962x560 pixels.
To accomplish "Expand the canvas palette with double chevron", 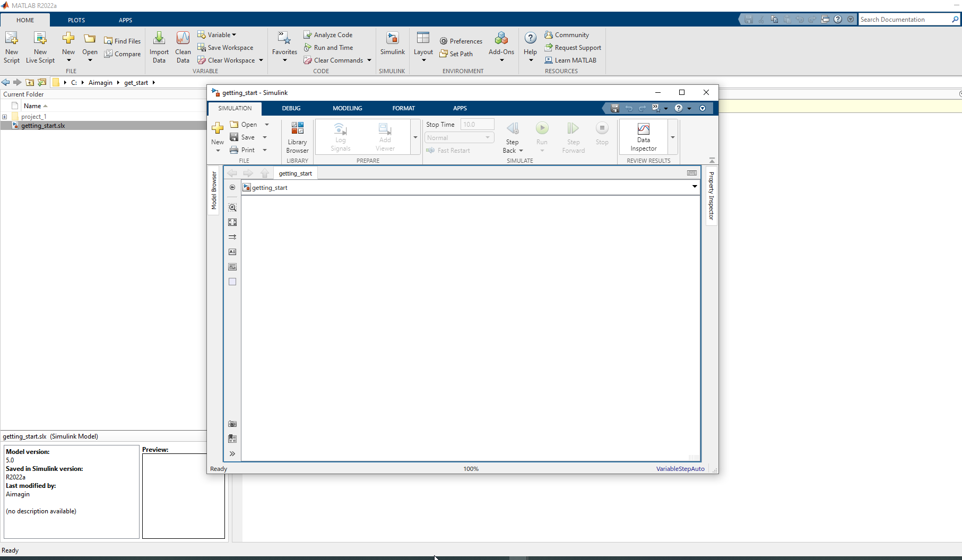I will (232, 453).
